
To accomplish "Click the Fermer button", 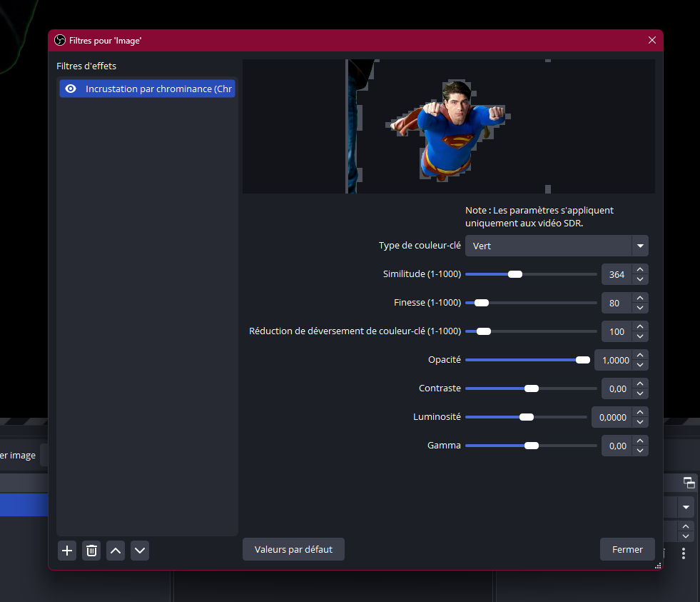I will [627, 549].
